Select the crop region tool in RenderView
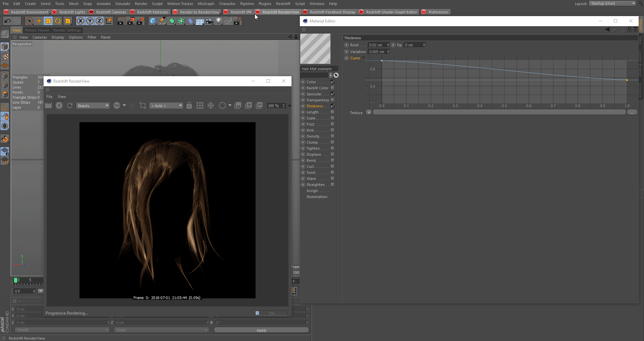 (x=143, y=106)
